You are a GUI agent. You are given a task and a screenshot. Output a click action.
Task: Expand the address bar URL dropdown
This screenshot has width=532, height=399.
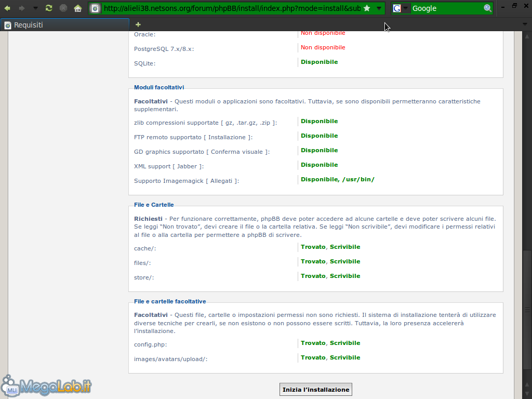point(379,8)
